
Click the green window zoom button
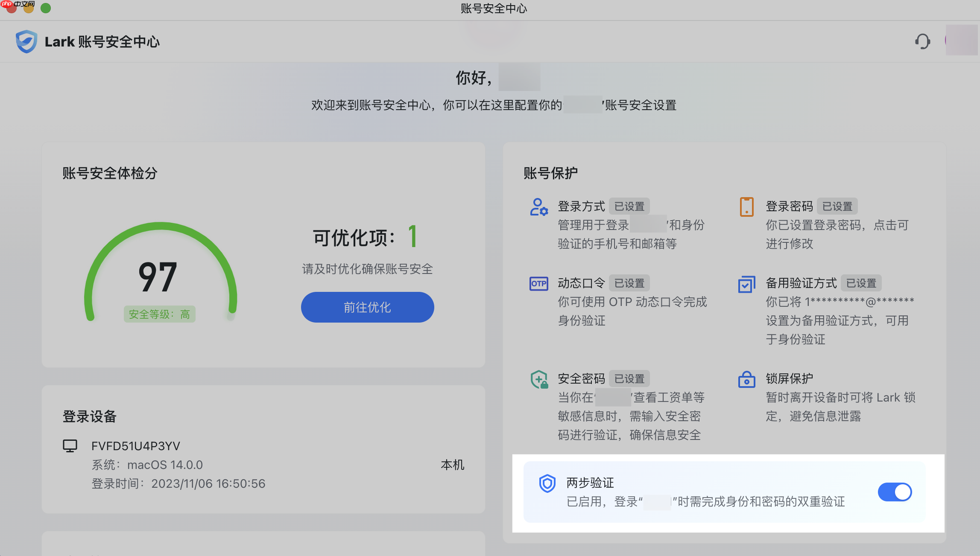tap(46, 8)
